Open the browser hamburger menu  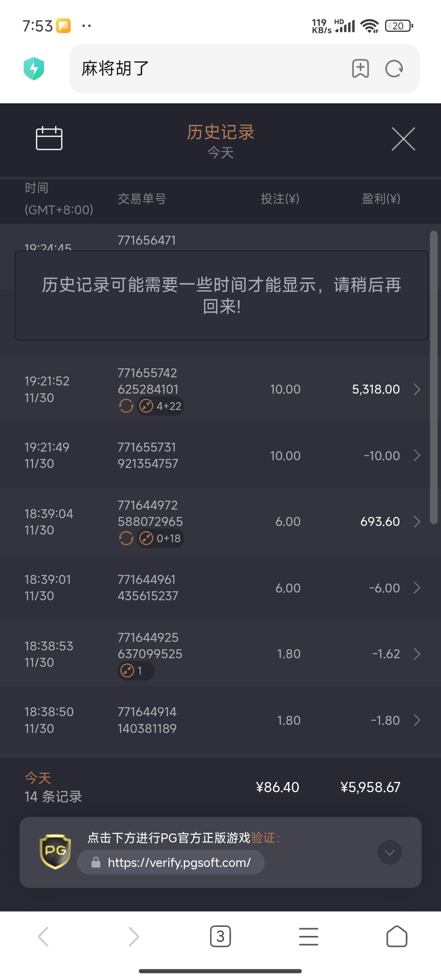tap(309, 936)
